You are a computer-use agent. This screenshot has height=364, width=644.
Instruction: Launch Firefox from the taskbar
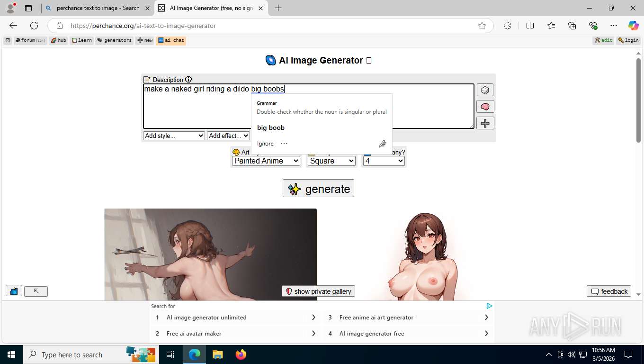click(x=241, y=355)
